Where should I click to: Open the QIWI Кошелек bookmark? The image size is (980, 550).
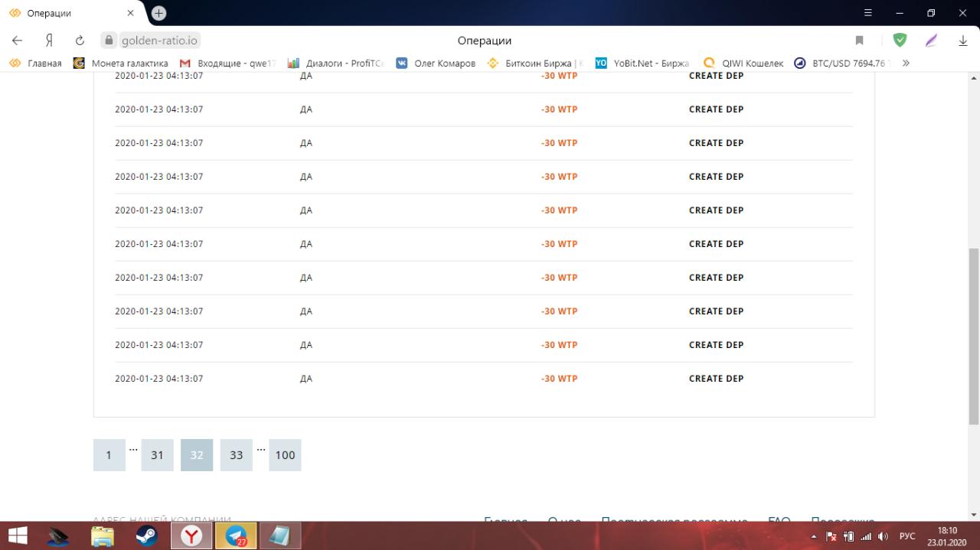743,63
